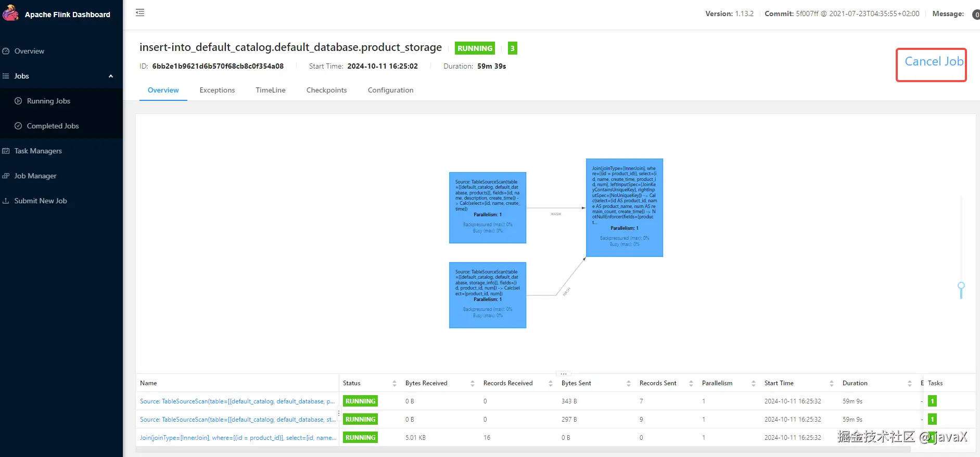Click the panel resize handle with dots
Image resolution: width=980 pixels, height=457 pixels.
tap(563, 374)
